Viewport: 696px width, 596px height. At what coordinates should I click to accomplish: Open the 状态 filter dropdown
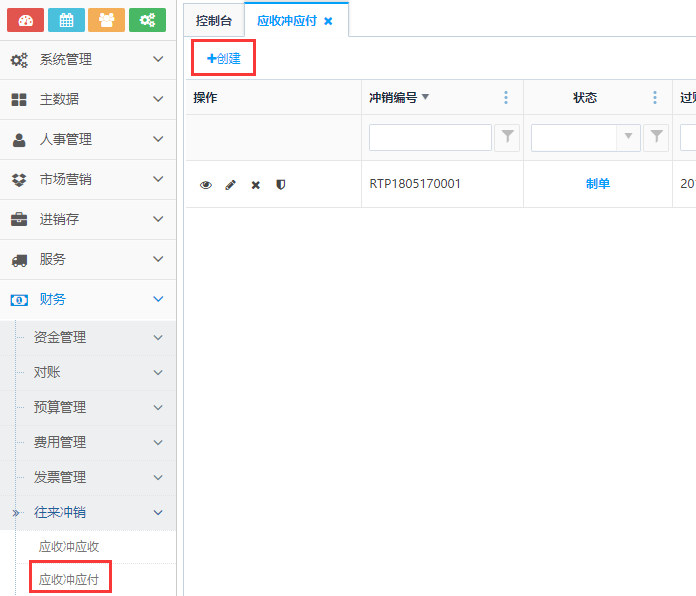click(x=629, y=137)
